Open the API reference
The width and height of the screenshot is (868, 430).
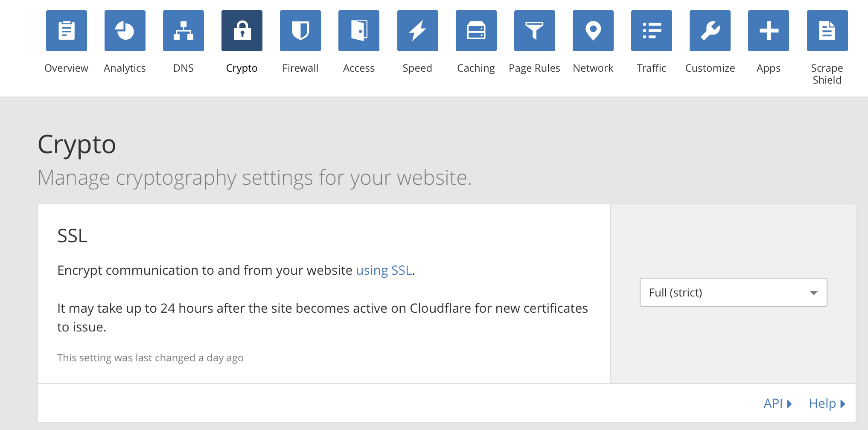(x=773, y=403)
